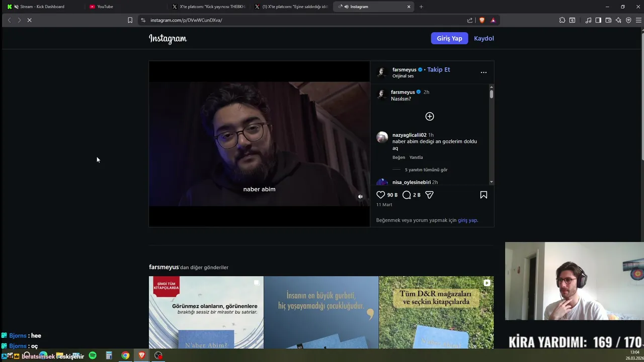The width and height of the screenshot is (644, 362).
Task: Click the 'giriş yap' link below post
Action: 467,220
